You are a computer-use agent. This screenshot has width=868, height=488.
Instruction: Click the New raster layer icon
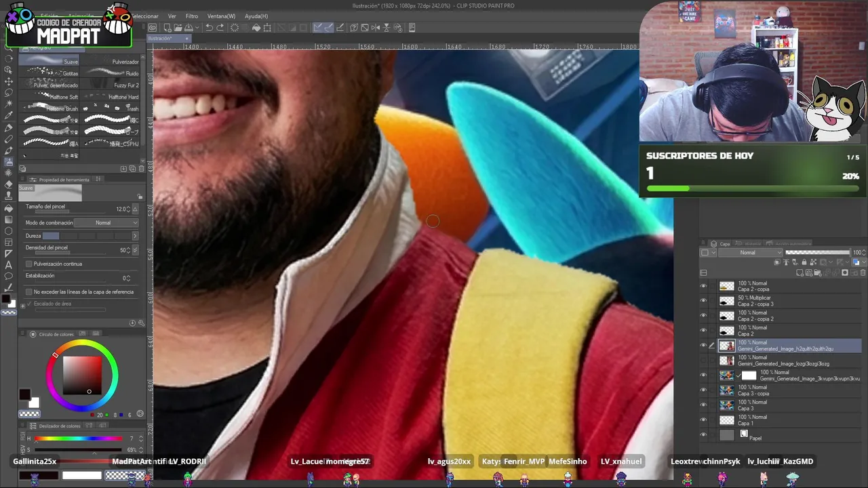(800, 272)
